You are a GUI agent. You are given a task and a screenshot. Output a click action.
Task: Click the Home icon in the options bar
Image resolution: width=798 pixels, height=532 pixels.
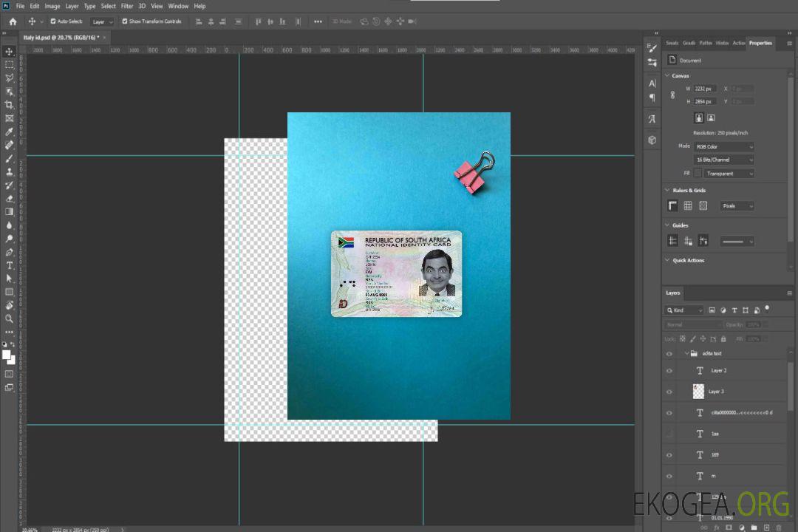coord(13,21)
